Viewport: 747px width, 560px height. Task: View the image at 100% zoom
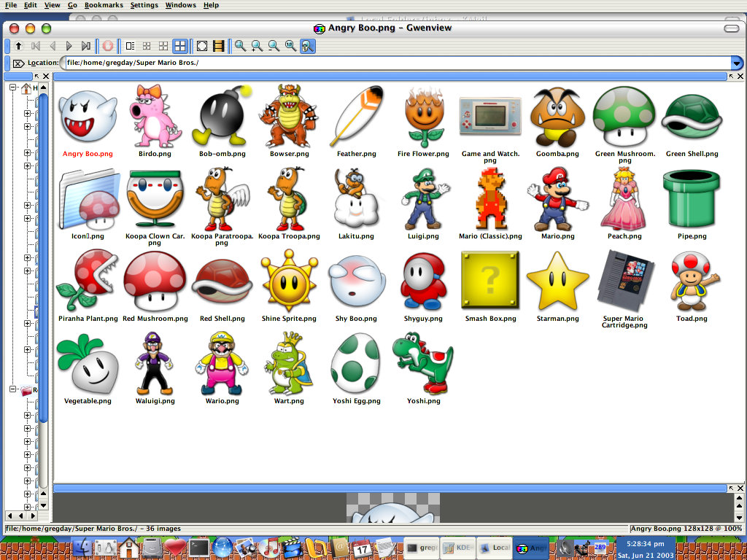click(290, 46)
